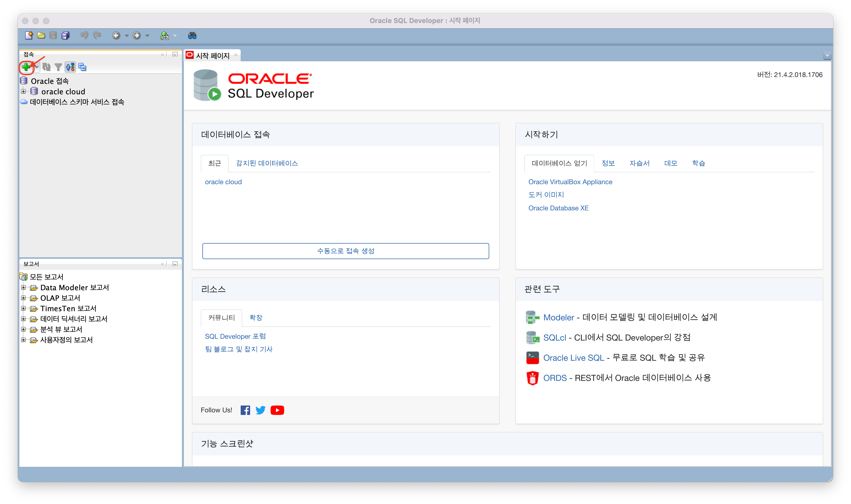The width and height of the screenshot is (851, 504).
Task: Click the Save All toolbar icon
Action: click(x=65, y=35)
